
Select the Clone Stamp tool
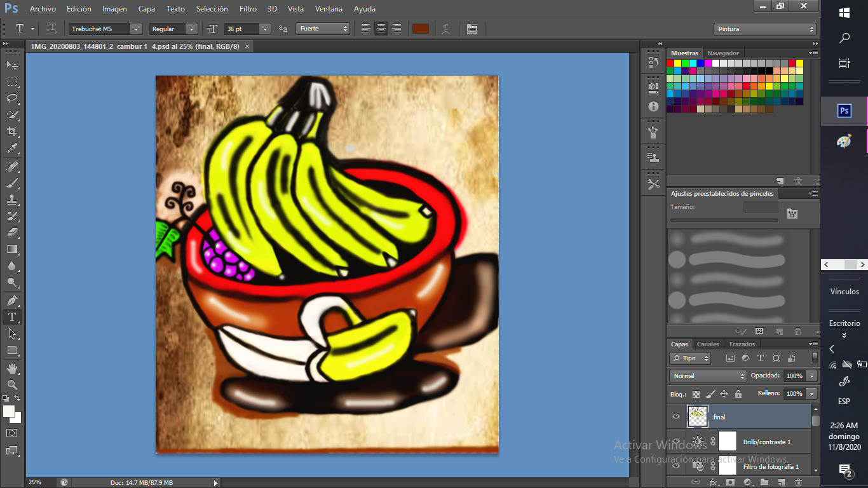click(x=12, y=200)
